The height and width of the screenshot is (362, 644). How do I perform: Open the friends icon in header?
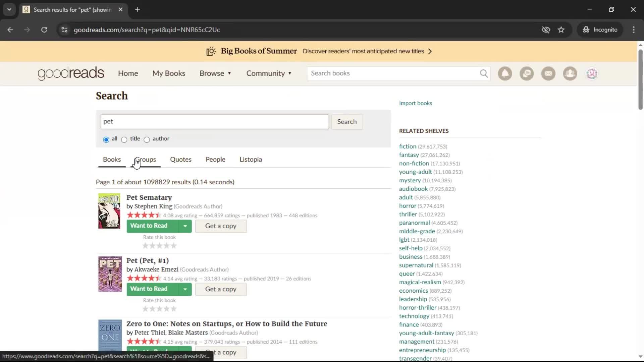(570, 73)
